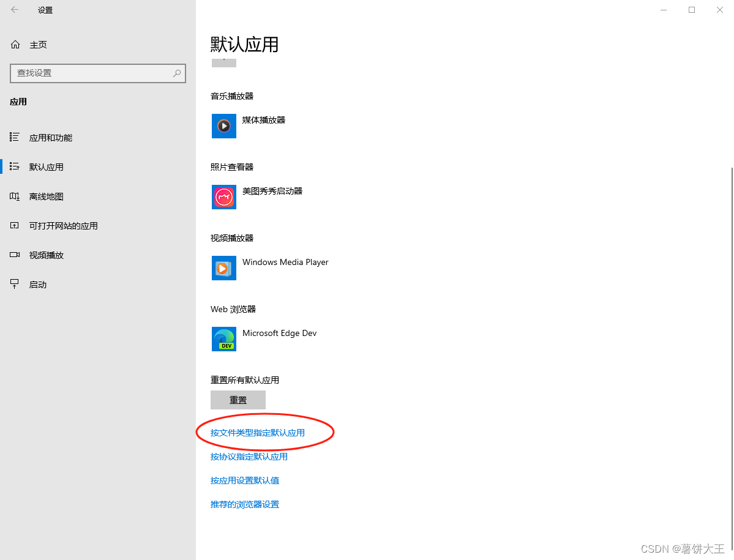Open 按文件类型指定默认应用 link

(257, 432)
